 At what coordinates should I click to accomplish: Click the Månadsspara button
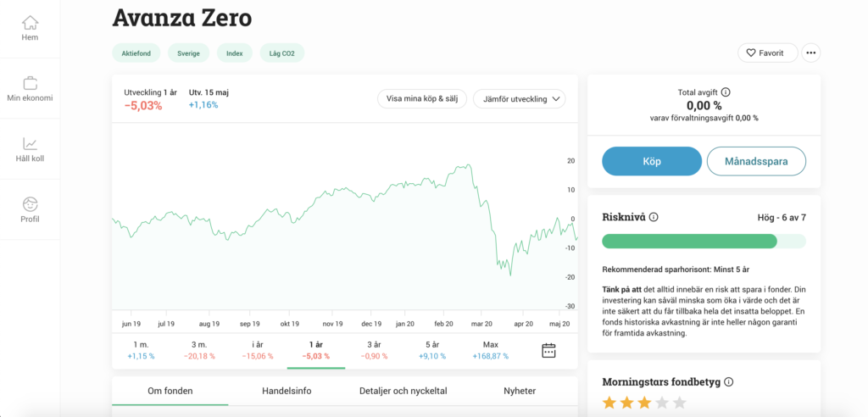pyautogui.click(x=756, y=161)
